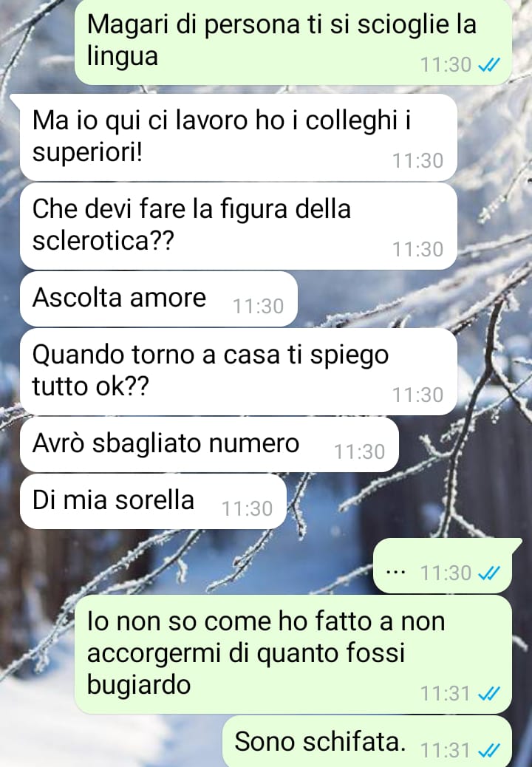This screenshot has height=767, width=532.
Task: Tap the 11:30 timestamp on 'sclerotica??' message
Action: 418,250
